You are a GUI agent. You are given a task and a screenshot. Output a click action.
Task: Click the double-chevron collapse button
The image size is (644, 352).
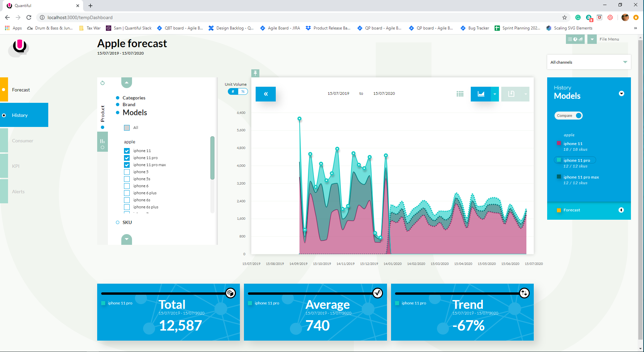click(x=266, y=94)
